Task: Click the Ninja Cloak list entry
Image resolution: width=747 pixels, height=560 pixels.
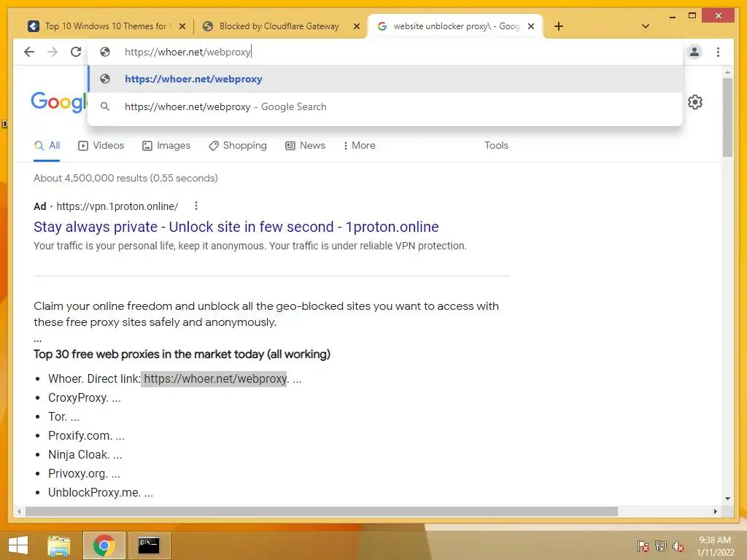Action: click(x=85, y=455)
